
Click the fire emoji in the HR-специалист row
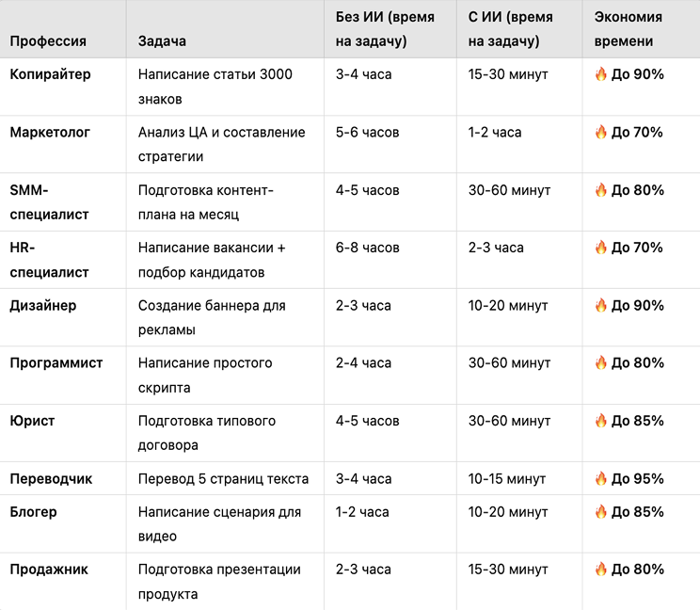pos(600,248)
